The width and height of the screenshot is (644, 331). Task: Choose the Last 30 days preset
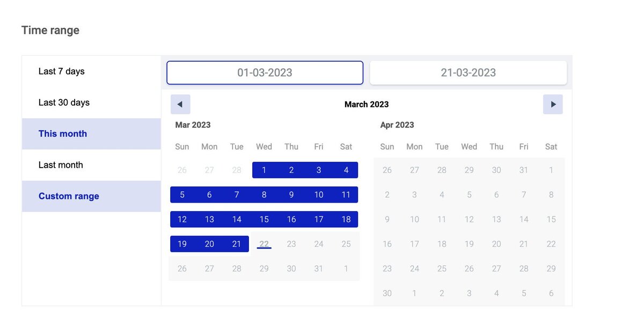pos(64,103)
